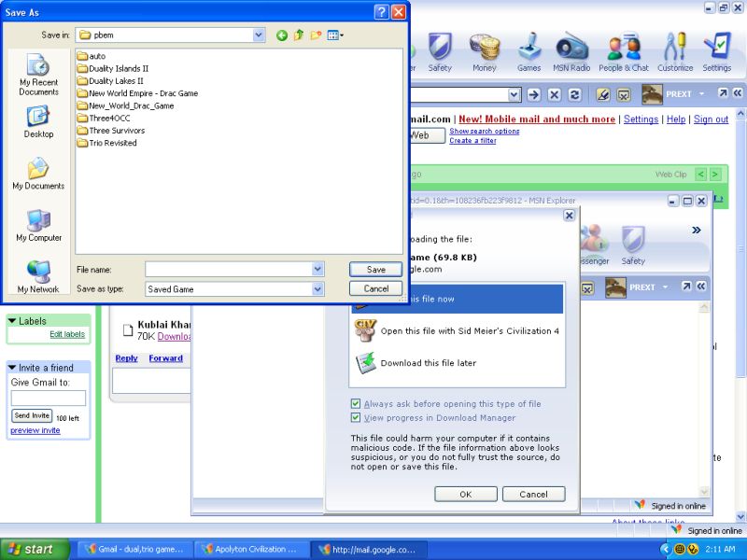
Task: Click the Back arrow in Save As toolbar
Action: tap(282, 35)
